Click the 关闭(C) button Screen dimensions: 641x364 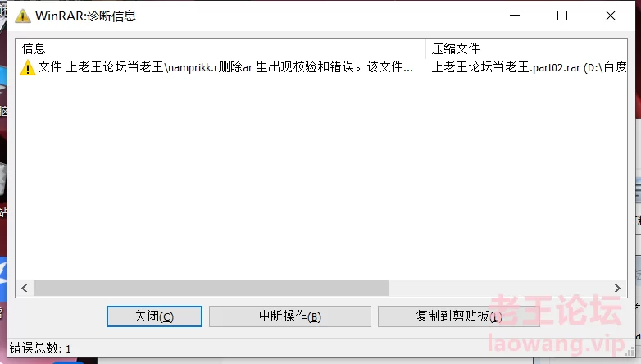[x=154, y=316]
